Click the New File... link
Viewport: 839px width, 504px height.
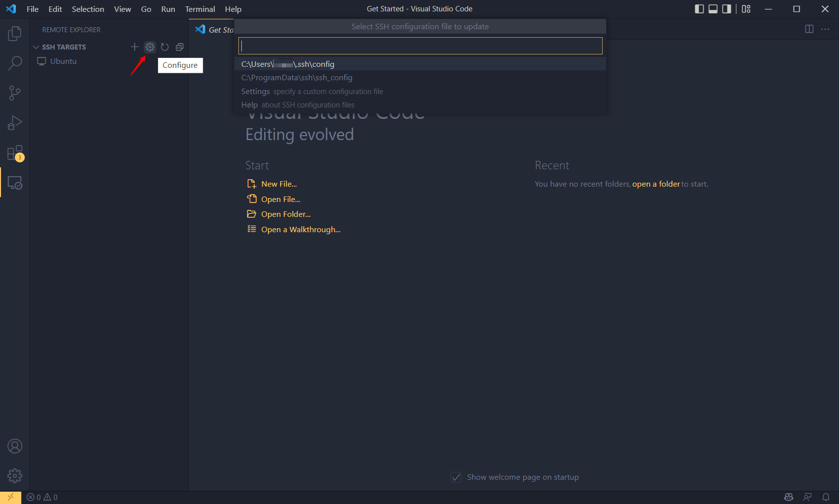coord(279,184)
